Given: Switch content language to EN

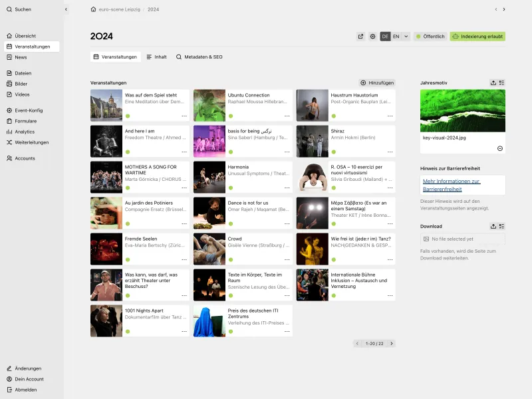Looking at the screenshot, I should pos(395,36).
